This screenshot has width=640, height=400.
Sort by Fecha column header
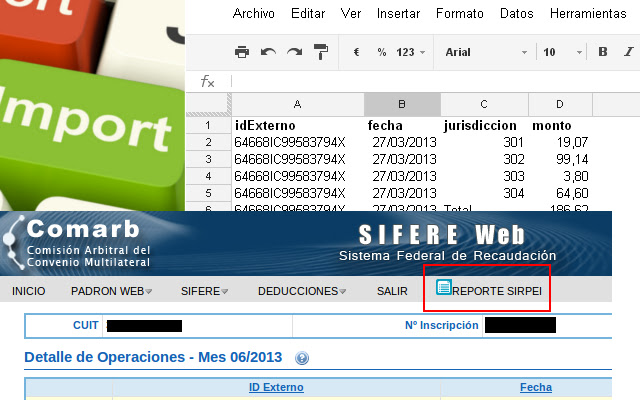[536, 387]
